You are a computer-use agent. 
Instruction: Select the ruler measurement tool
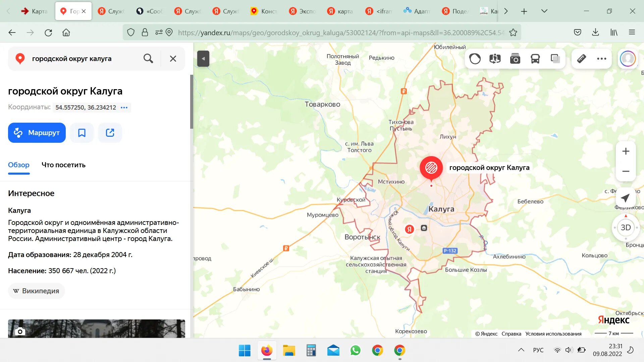point(582,59)
